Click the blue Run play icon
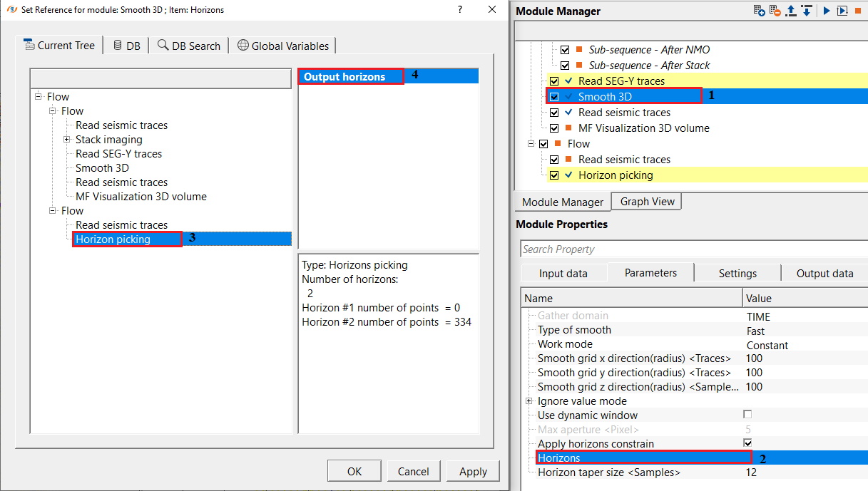Viewport: 868px width, 491px height. pyautogui.click(x=827, y=11)
